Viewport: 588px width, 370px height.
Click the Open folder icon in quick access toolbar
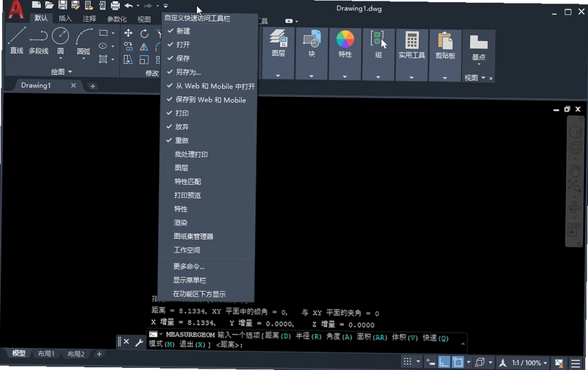pos(49,5)
